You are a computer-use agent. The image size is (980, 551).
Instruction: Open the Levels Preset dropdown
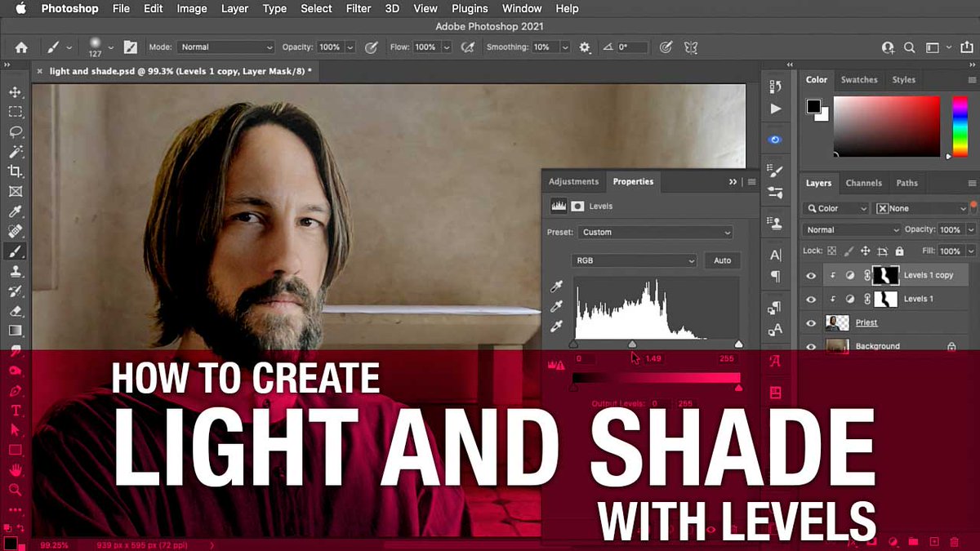pos(656,233)
